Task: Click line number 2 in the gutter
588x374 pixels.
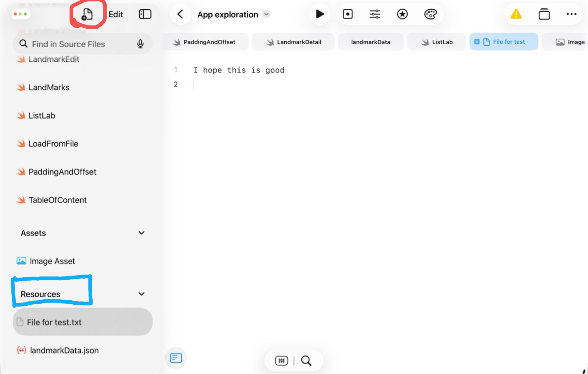Action: (x=176, y=84)
